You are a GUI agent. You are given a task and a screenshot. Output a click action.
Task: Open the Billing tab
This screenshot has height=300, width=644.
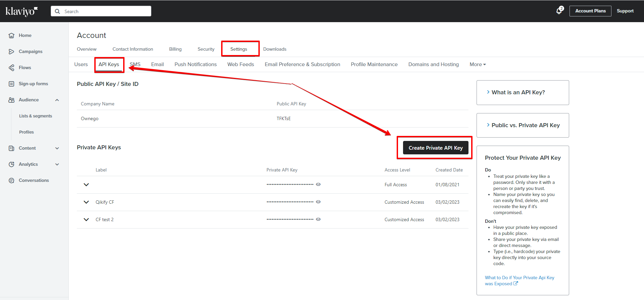click(x=175, y=49)
